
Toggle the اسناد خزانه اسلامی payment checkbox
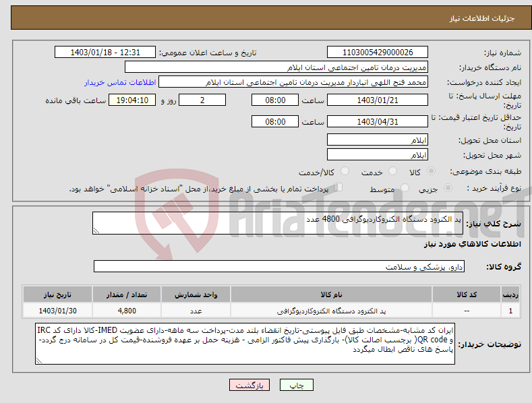[x=338, y=187]
